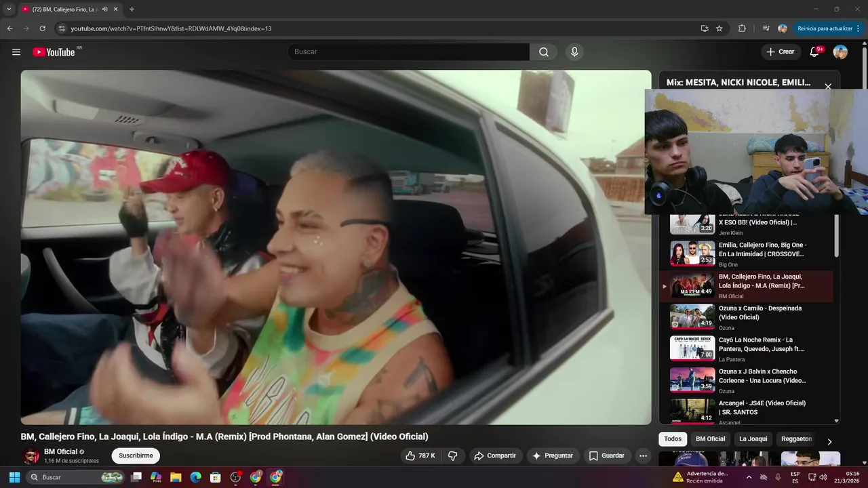Click install app icon in address bar
The image size is (868, 488).
(x=705, y=28)
